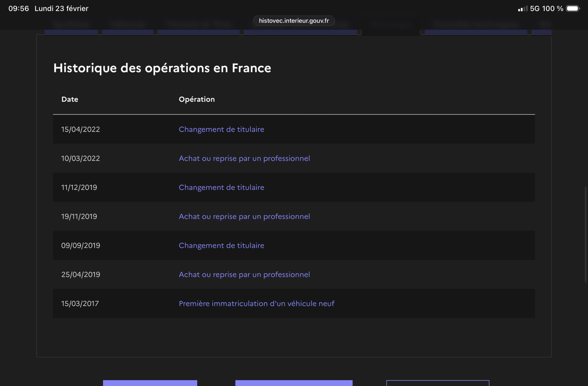588x386 pixels.
Task: Select the Date column header
Action: point(70,99)
